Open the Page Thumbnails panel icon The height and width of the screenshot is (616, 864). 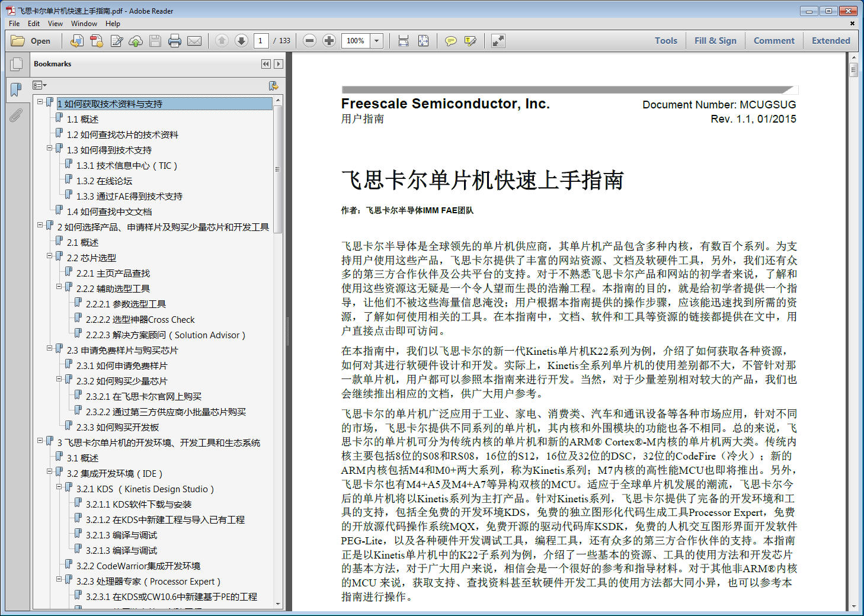click(17, 64)
